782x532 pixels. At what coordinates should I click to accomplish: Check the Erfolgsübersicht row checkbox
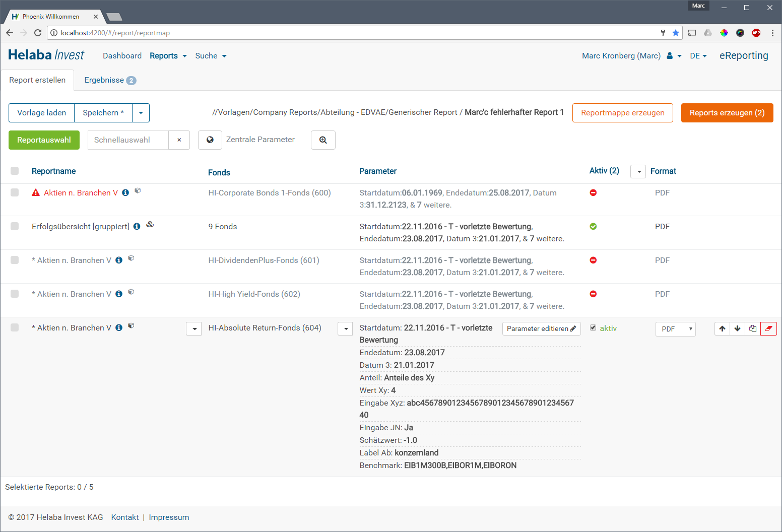(x=15, y=226)
